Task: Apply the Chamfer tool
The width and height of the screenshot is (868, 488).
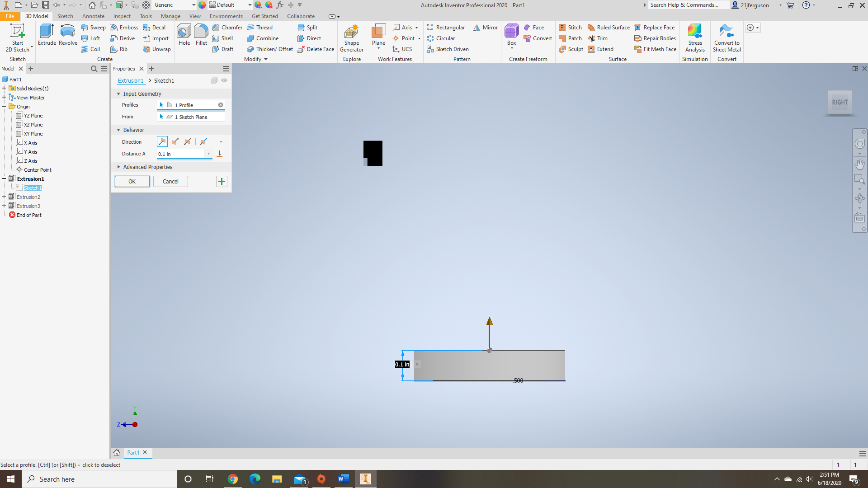Action: (227, 28)
